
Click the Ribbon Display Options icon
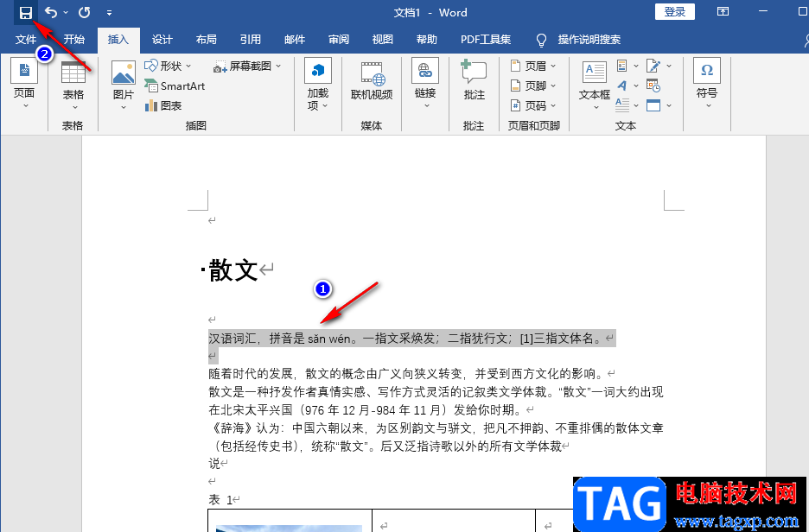point(723,11)
